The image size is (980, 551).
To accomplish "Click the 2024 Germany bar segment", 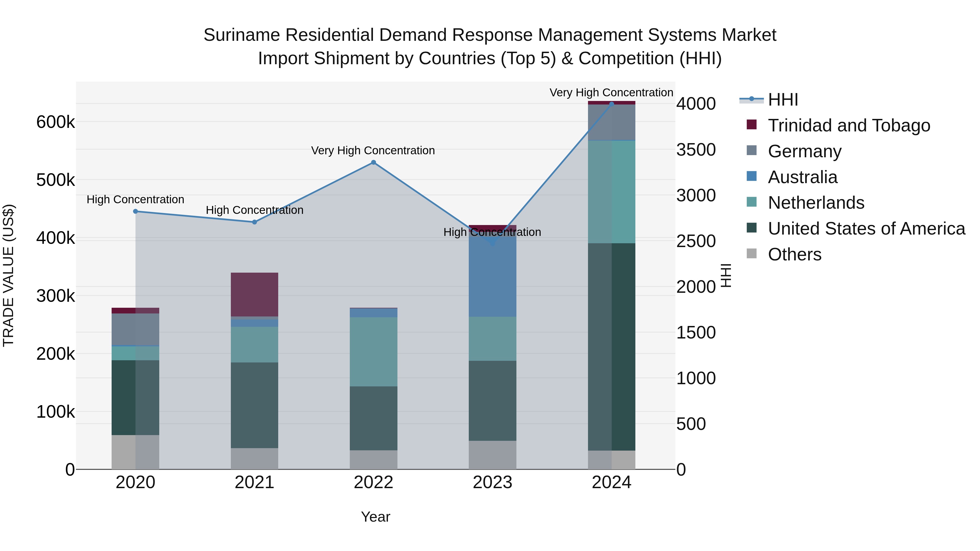I will [612, 122].
